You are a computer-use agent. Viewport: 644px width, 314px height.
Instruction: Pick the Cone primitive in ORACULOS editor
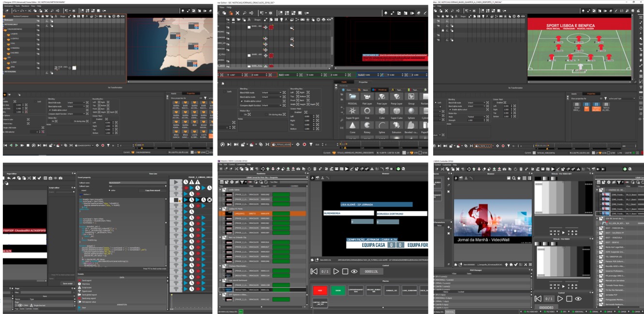coord(352,125)
